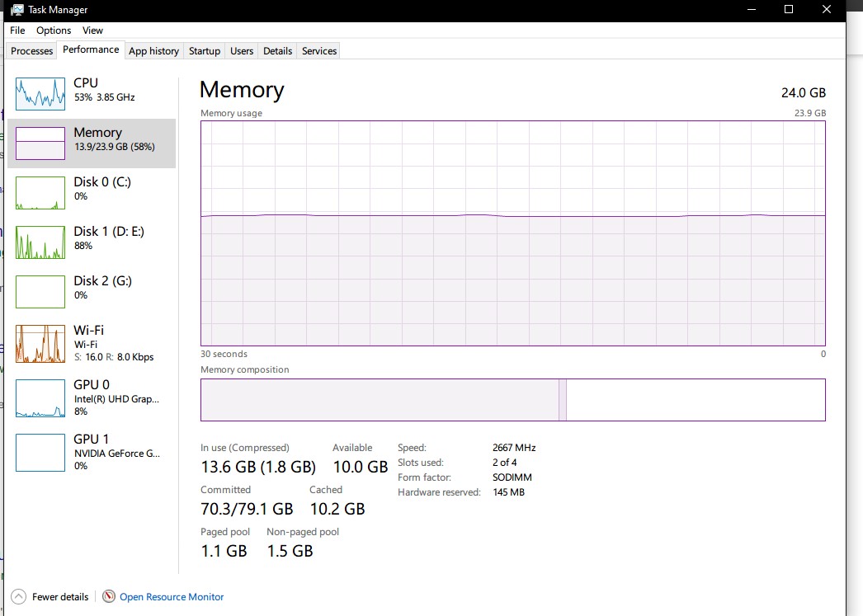The height and width of the screenshot is (616, 863).
Task: Switch to the Details tab
Action: [x=277, y=51]
